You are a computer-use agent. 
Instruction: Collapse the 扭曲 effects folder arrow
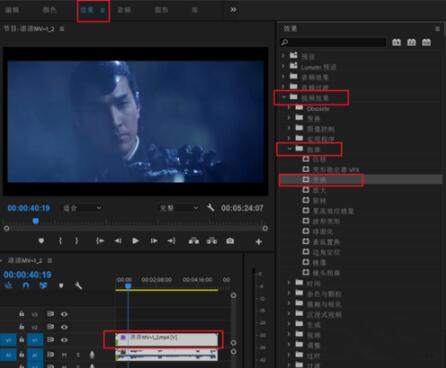[290, 149]
